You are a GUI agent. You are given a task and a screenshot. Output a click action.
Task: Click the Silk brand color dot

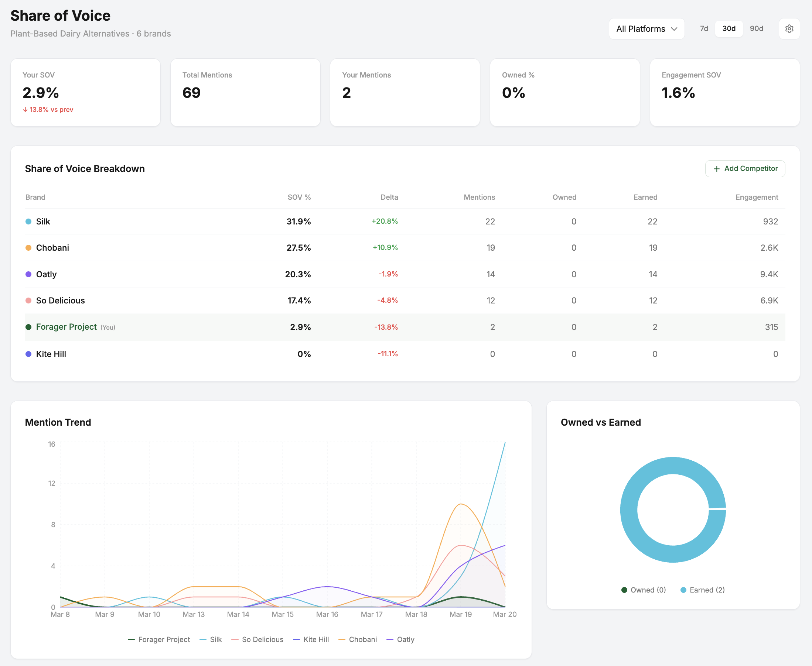28,222
